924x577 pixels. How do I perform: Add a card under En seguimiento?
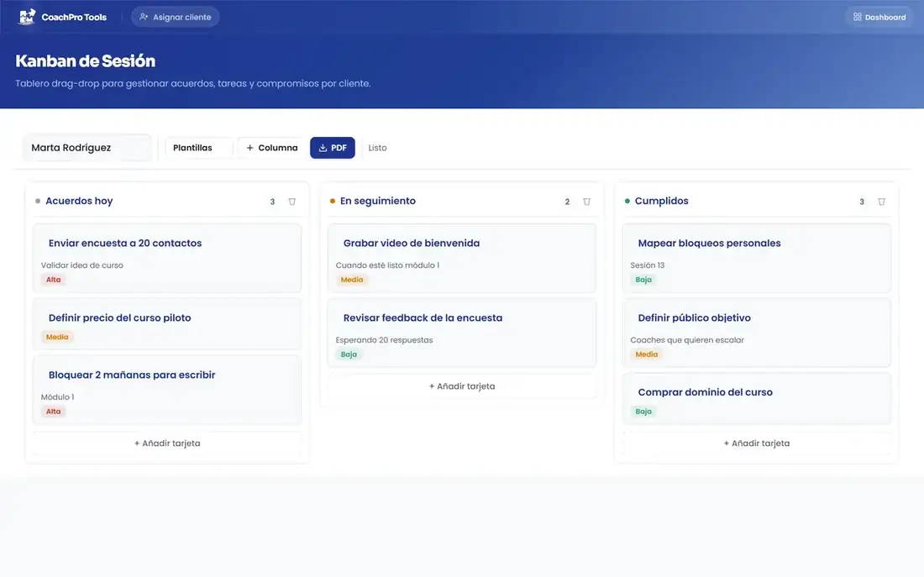(x=462, y=386)
